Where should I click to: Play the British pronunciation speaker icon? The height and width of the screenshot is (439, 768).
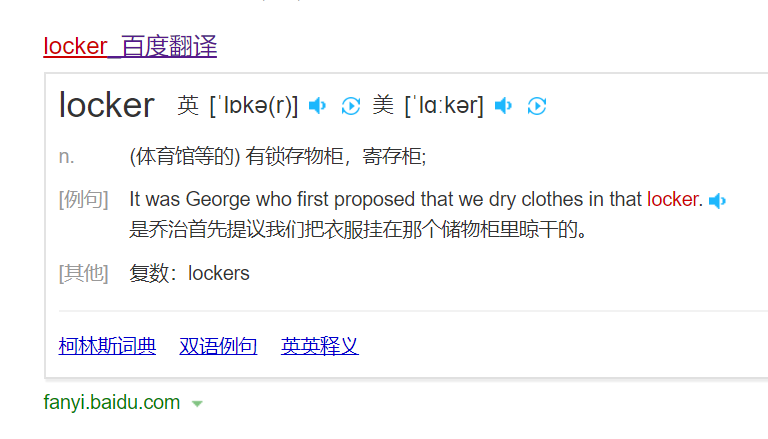(x=318, y=106)
